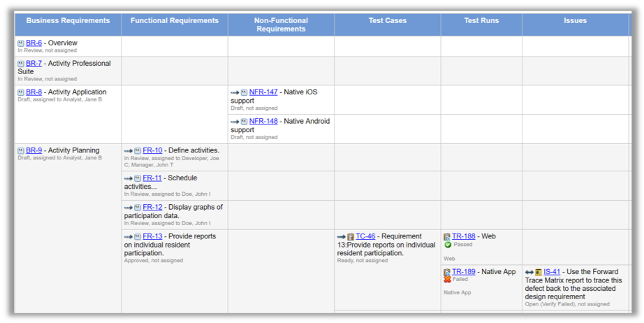Click the requirement icon next to FR-12
Screen dimensions: 644x323
[138, 208]
